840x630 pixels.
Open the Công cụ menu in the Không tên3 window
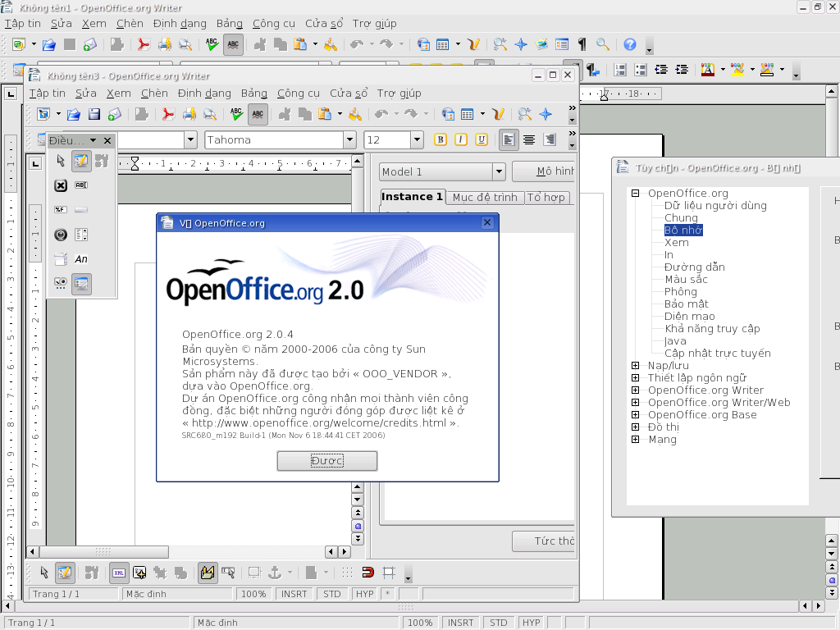(299, 94)
